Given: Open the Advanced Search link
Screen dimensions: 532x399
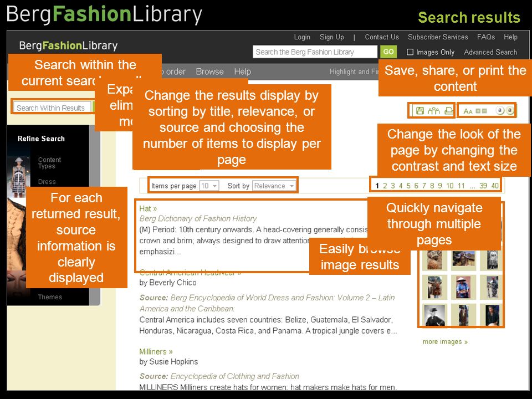Looking at the screenshot, I should click(x=490, y=52).
